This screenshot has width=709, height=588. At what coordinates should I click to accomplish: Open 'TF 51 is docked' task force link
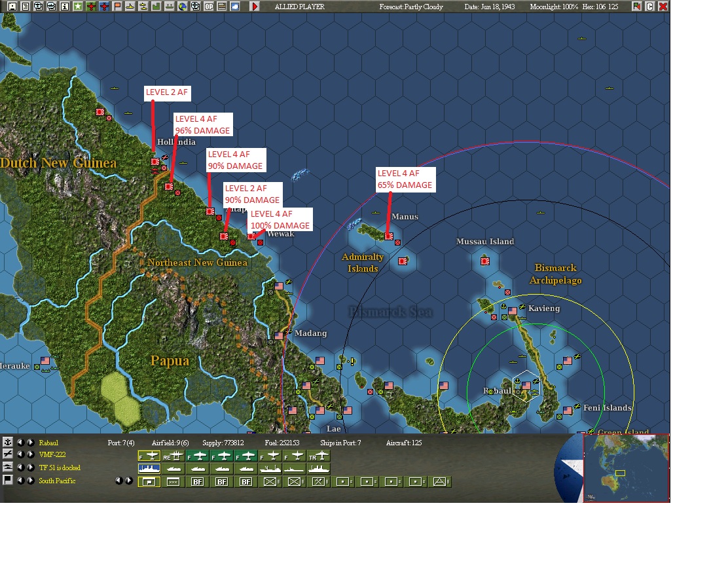click(x=60, y=468)
